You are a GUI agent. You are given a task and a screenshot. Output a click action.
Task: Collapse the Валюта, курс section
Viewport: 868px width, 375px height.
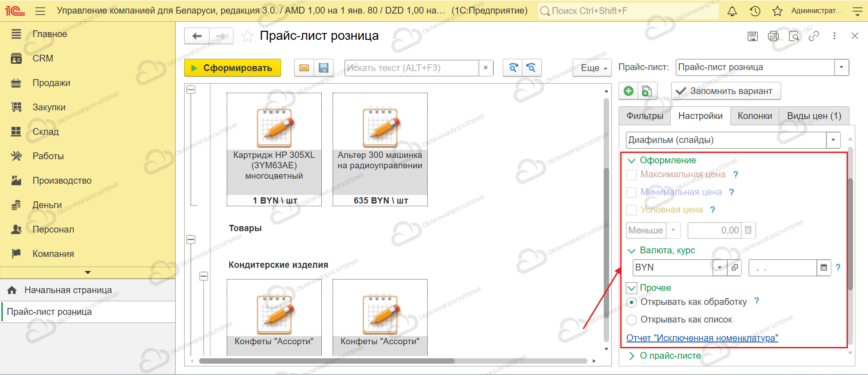coord(631,251)
